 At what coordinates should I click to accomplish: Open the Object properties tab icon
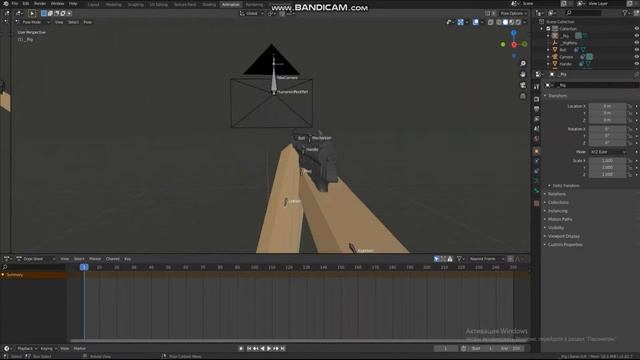pyautogui.click(x=537, y=151)
